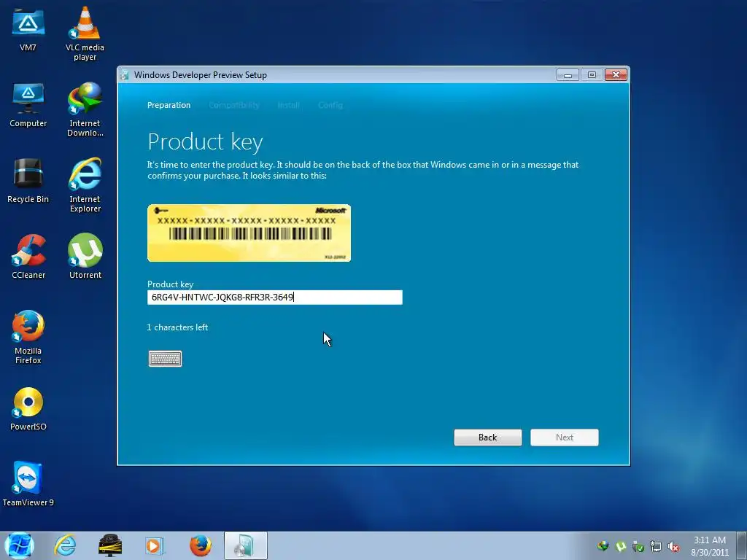
Task: Open VLC media player desktop icon
Action: click(85, 34)
